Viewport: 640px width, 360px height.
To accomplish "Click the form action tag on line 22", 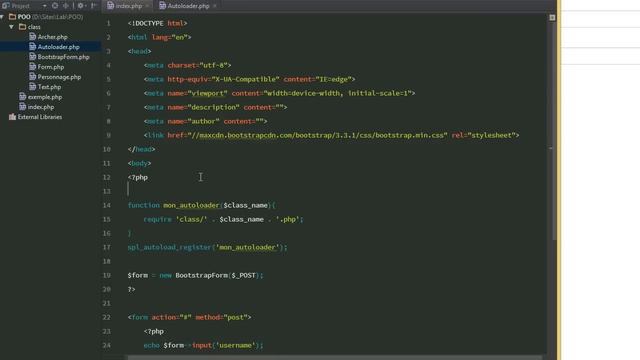I will click(189, 317).
